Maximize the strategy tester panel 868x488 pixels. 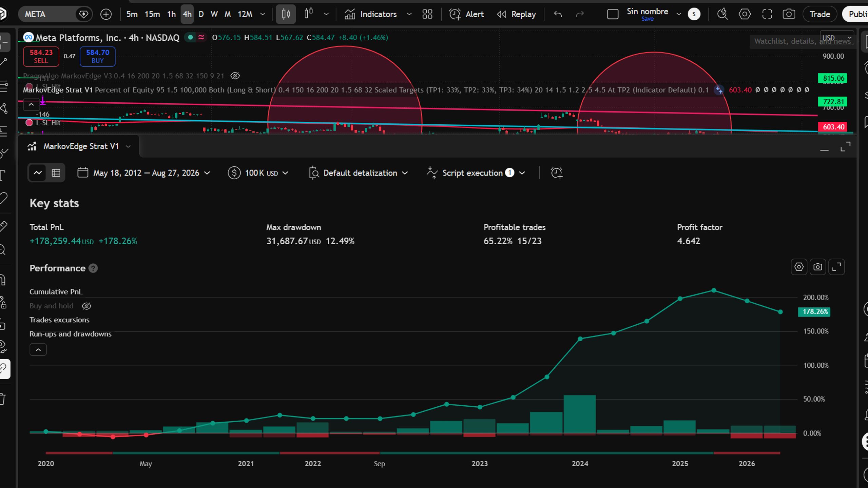coord(845,147)
